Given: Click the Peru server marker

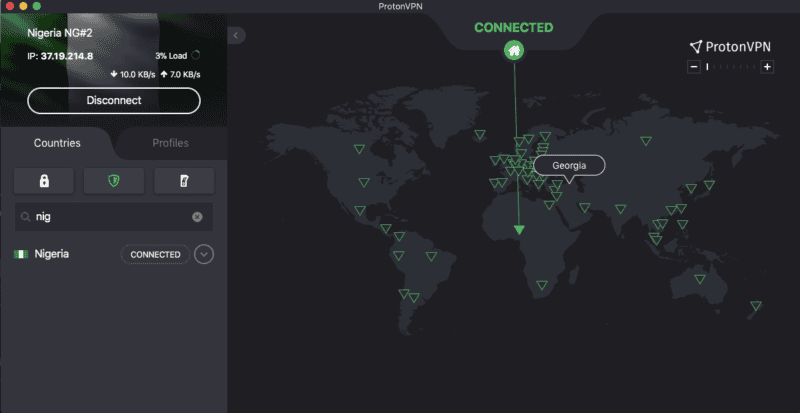Looking at the screenshot, I should click(398, 255).
